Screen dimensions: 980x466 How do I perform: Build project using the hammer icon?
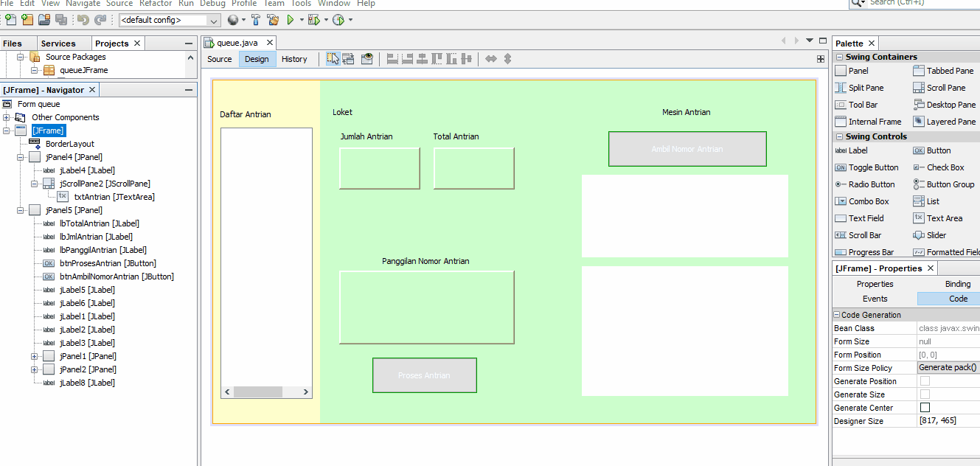[x=255, y=20]
